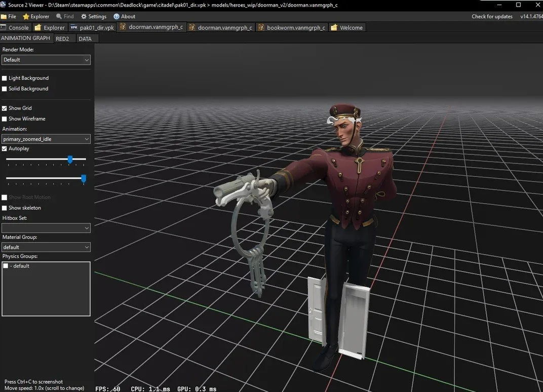The height and width of the screenshot is (392, 543).
Task: Open the Animation primary_zoomed_idle dropdown
Action: point(46,139)
